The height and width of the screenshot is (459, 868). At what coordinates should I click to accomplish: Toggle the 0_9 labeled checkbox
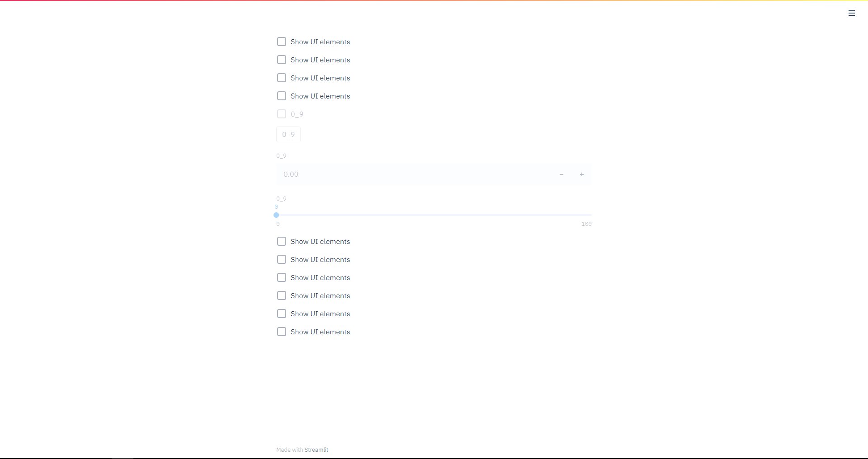click(282, 114)
